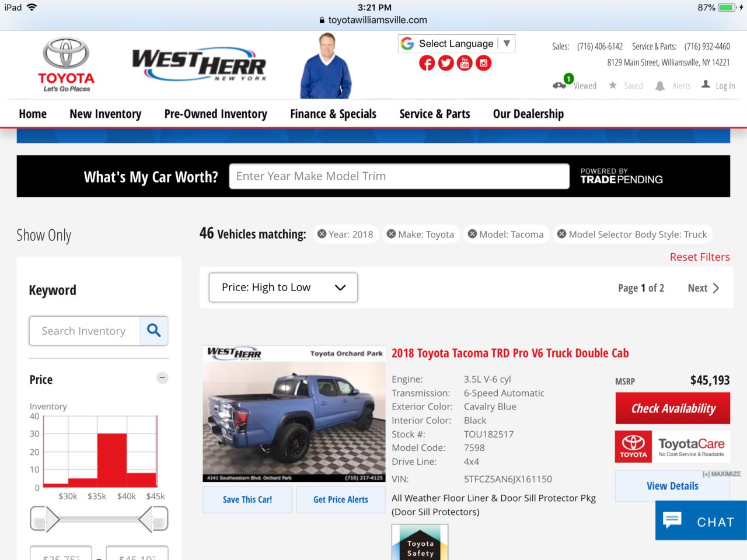
Task: Open the Viewed vehicles car icon
Action: 559,85
